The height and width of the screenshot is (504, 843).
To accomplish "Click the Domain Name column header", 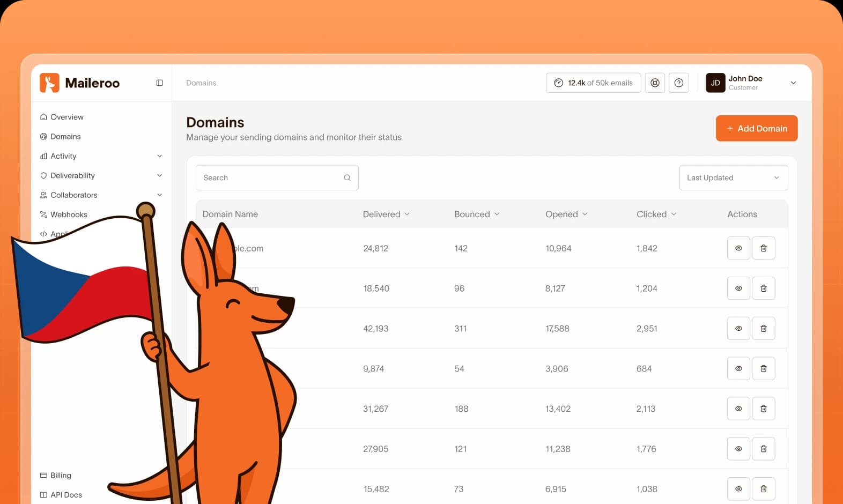I will click(230, 214).
